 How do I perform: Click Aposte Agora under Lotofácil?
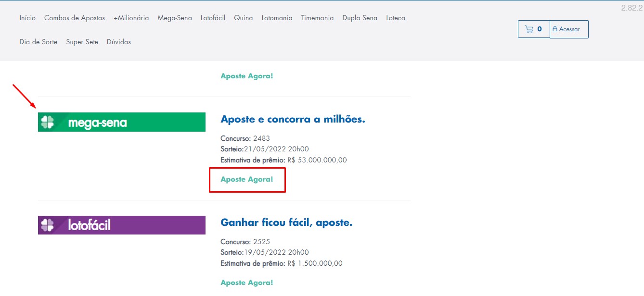point(246,283)
